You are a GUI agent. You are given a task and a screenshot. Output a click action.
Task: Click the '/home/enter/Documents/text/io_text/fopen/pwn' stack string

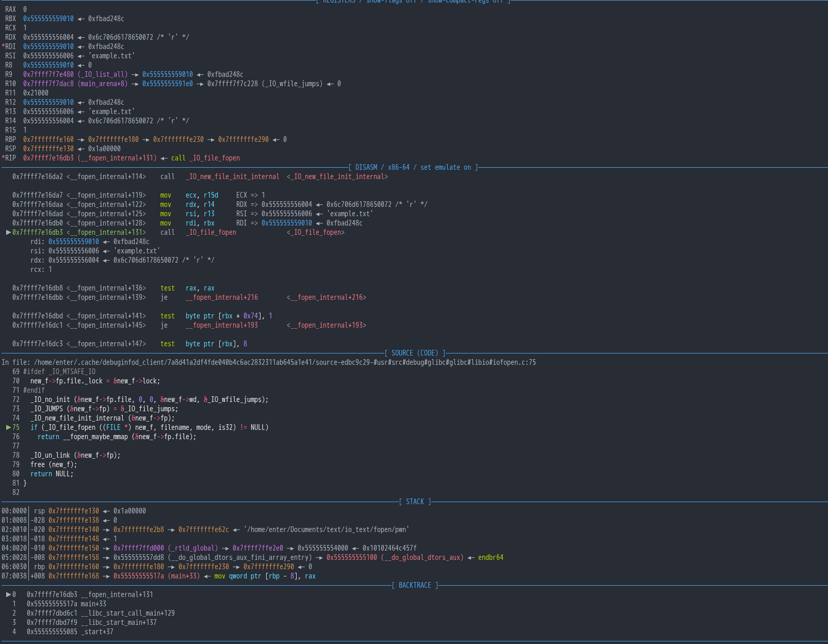327,529
